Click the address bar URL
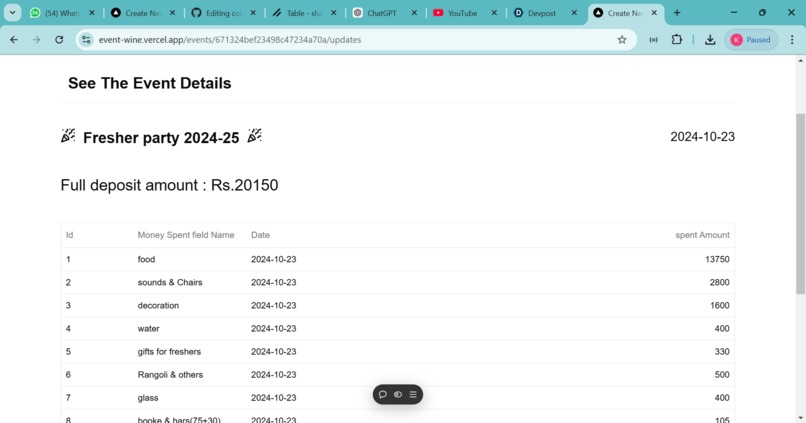806x423 pixels. tap(230, 40)
